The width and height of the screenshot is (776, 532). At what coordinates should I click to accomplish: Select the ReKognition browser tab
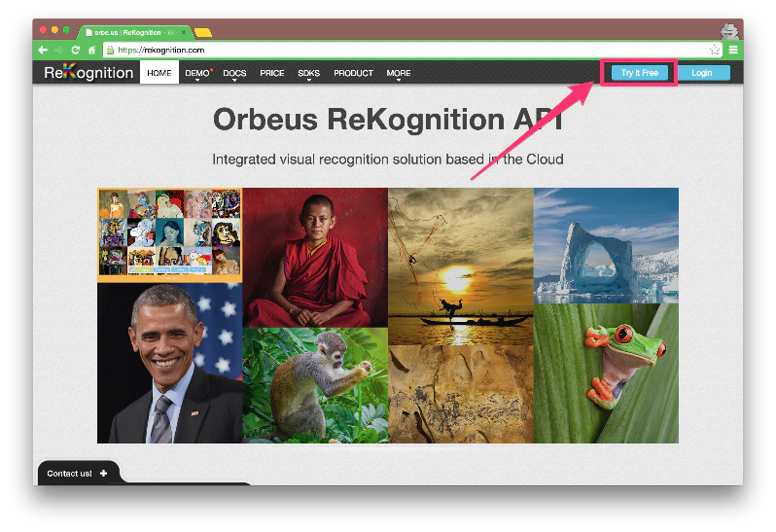135,32
